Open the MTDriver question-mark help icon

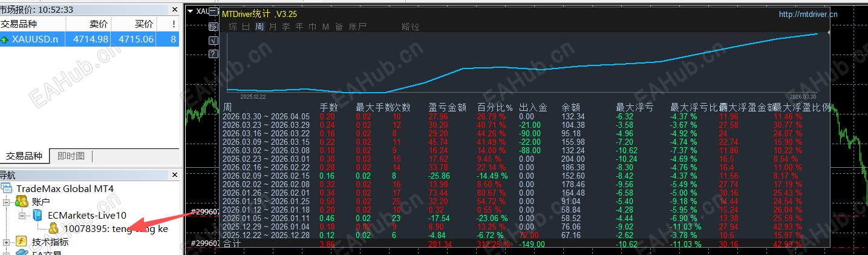pos(213,54)
